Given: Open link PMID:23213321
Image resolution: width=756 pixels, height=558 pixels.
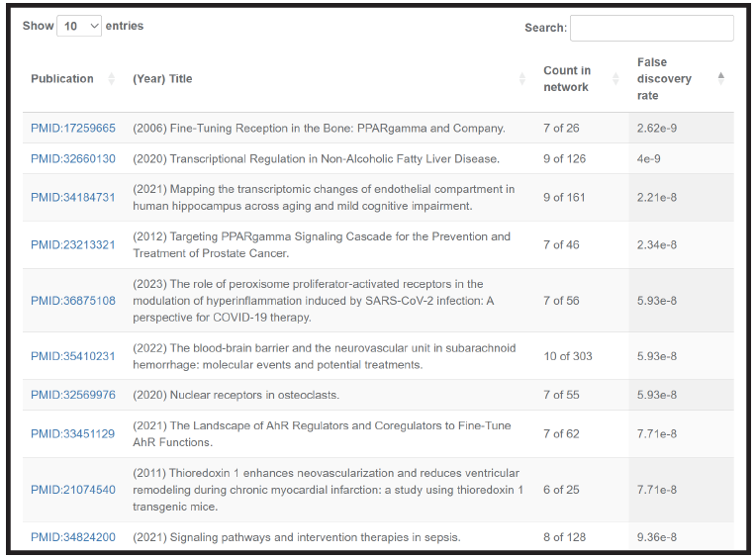Looking at the screenshot, I should tap(73, 244).
